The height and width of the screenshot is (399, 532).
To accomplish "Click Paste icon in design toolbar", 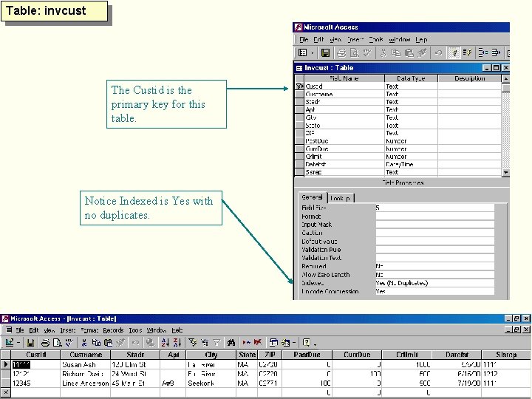I will tap(409, 52).
